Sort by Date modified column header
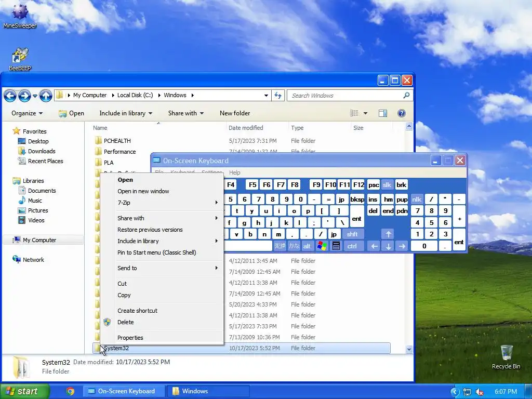The image size is (532, 399). (x=257, y=128)
